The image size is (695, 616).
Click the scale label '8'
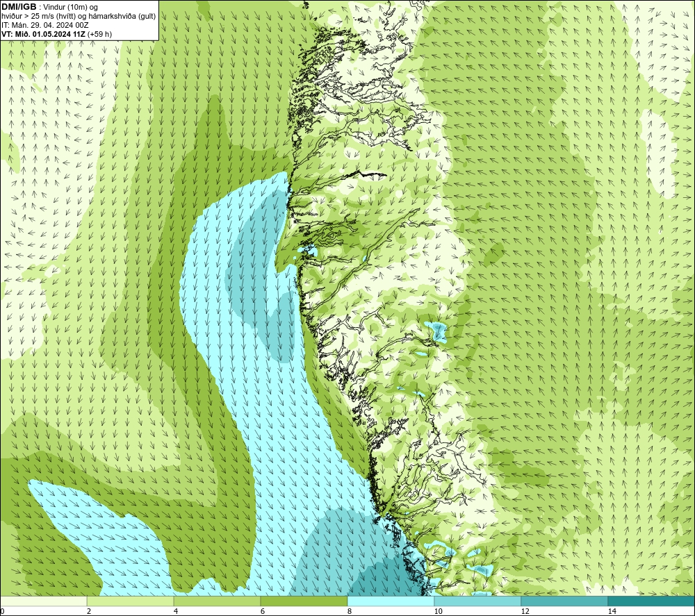350,612
